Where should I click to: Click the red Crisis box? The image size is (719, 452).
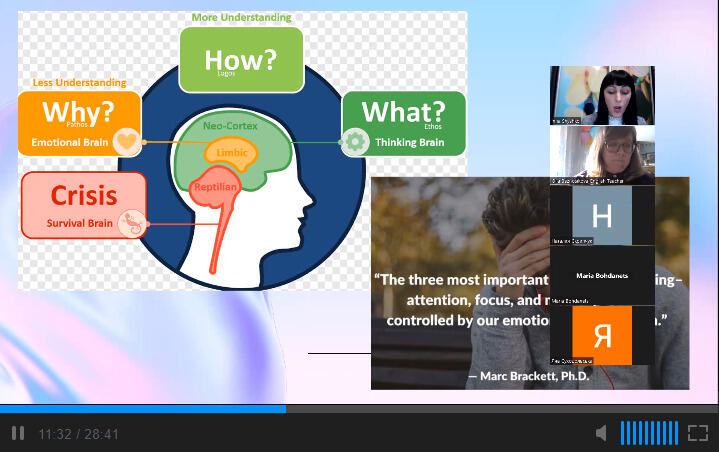click(x=84, y=205)
